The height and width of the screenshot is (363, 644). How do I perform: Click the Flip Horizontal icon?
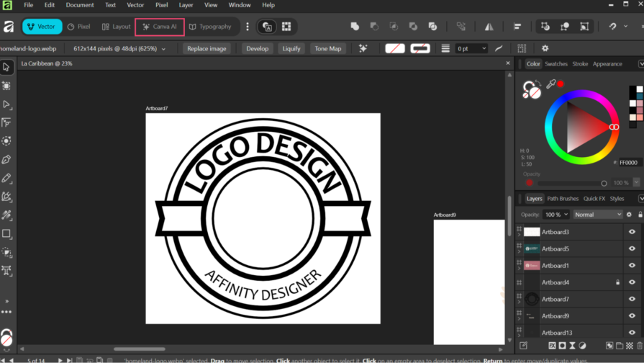click(x=489, y=27)
